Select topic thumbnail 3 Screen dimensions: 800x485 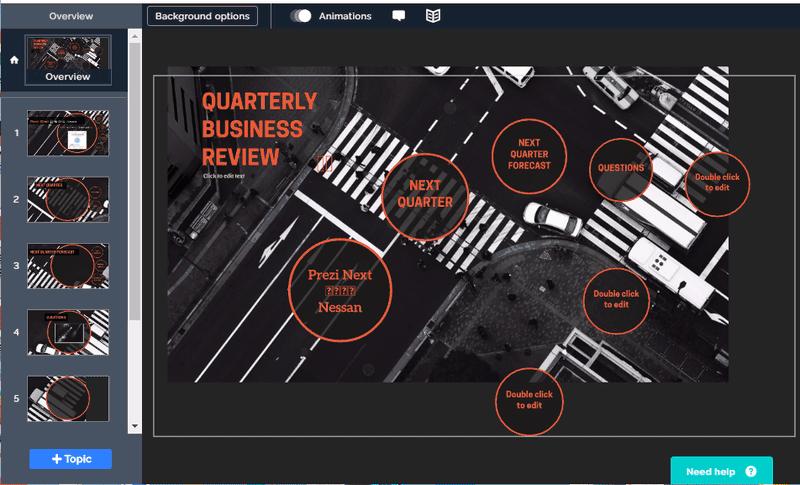coord(68,266)
